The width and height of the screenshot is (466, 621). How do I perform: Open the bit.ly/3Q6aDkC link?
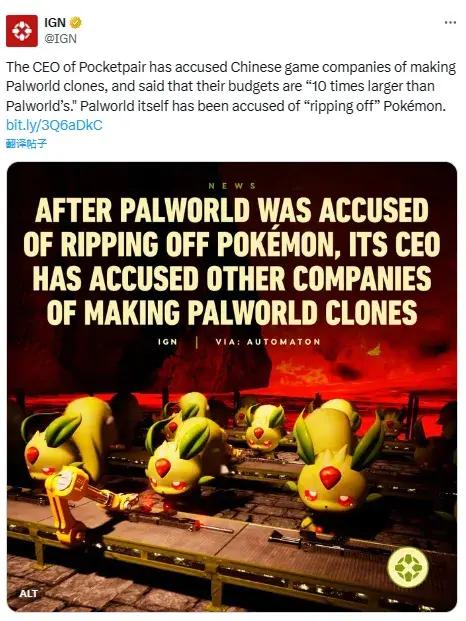click(54, 125)
